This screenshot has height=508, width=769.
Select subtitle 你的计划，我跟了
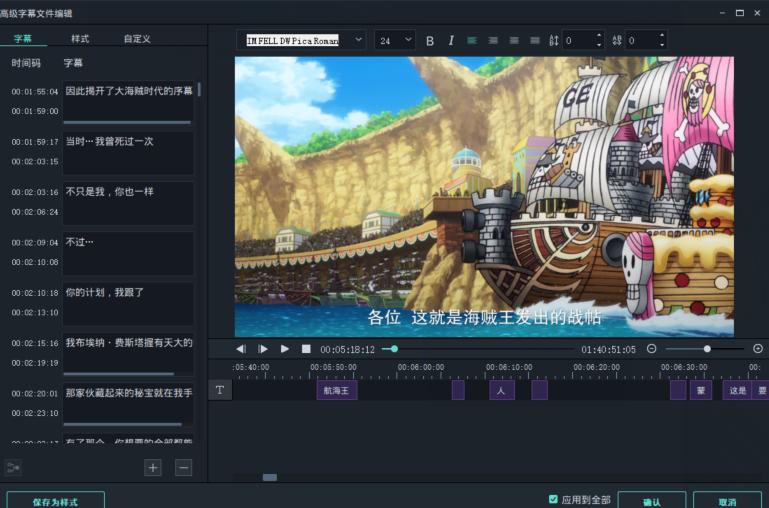pyautogui.click(x=128, y=304)
